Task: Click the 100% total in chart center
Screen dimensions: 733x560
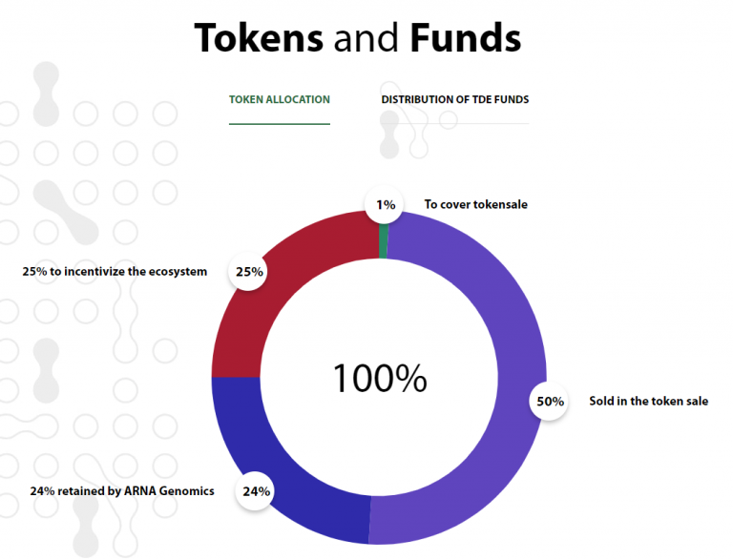Action: click(x=379, y=379)
